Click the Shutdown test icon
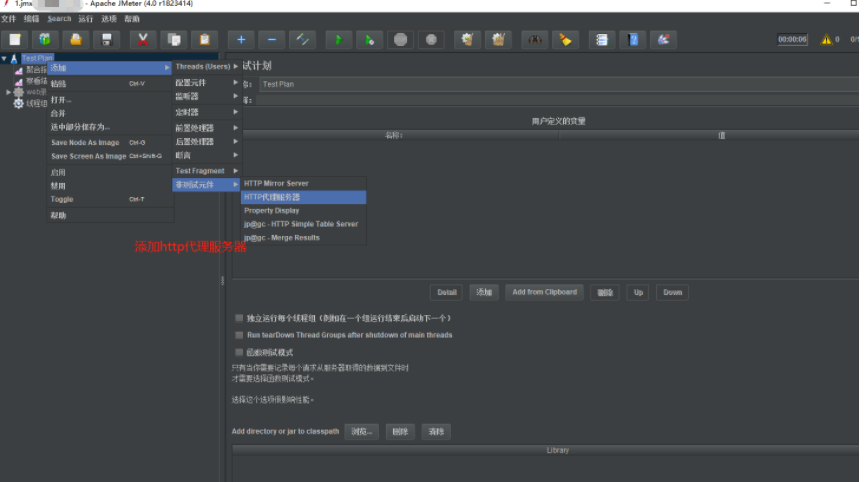 [x=431, y=40]
